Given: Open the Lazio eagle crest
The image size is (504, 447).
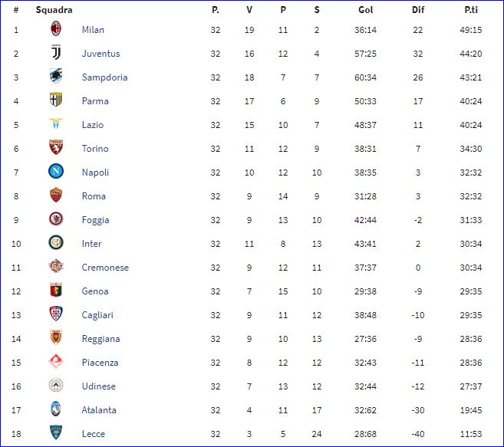Looking at the screenshot, I should click(x=56, y=123).
